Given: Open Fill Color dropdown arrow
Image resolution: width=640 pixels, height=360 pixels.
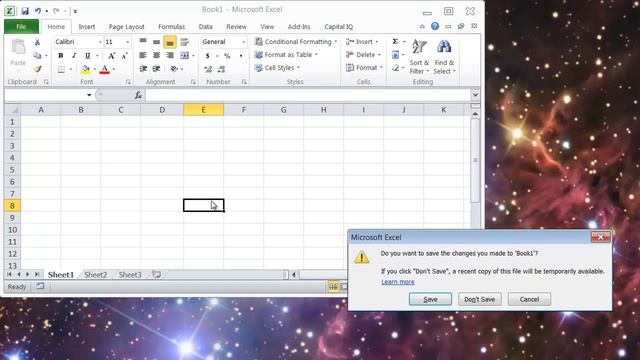Looking at the screenshot, I should click(x=94, y=69).
